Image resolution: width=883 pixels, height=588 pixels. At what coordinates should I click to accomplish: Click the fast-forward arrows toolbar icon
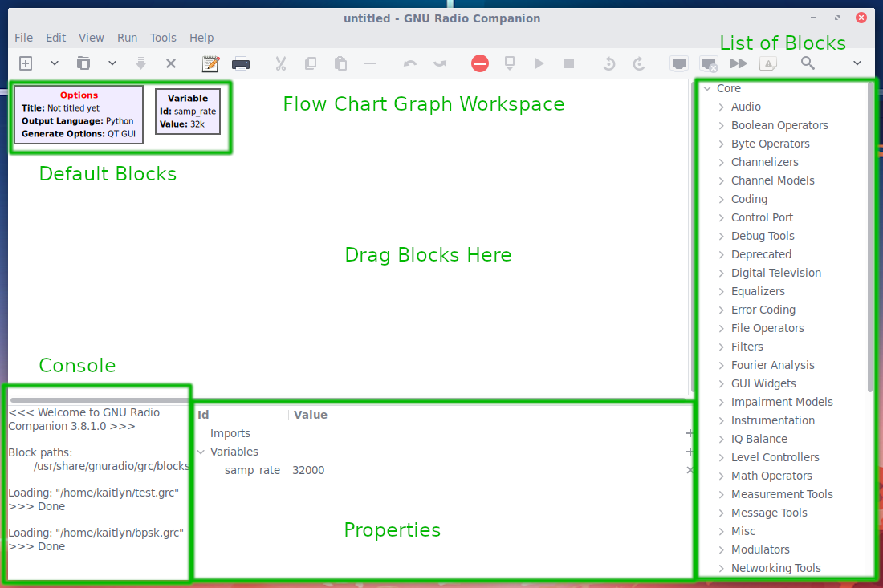[x=738, y=63]
